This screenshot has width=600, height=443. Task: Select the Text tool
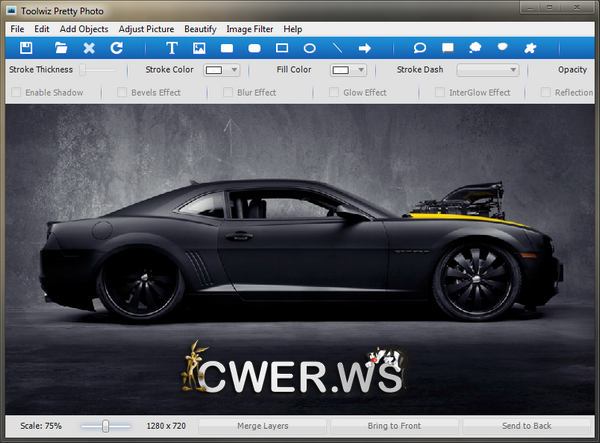171,48
